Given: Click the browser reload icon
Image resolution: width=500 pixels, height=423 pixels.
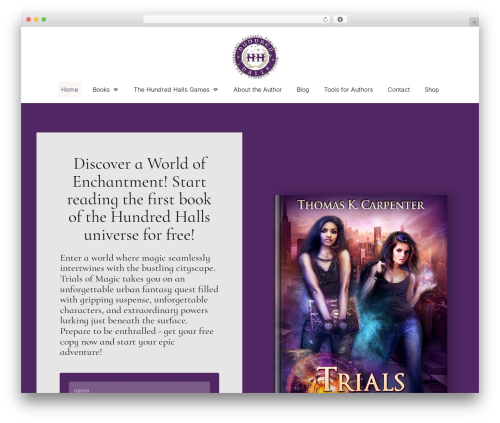Looking at the screenshot, I should point(325,20).
